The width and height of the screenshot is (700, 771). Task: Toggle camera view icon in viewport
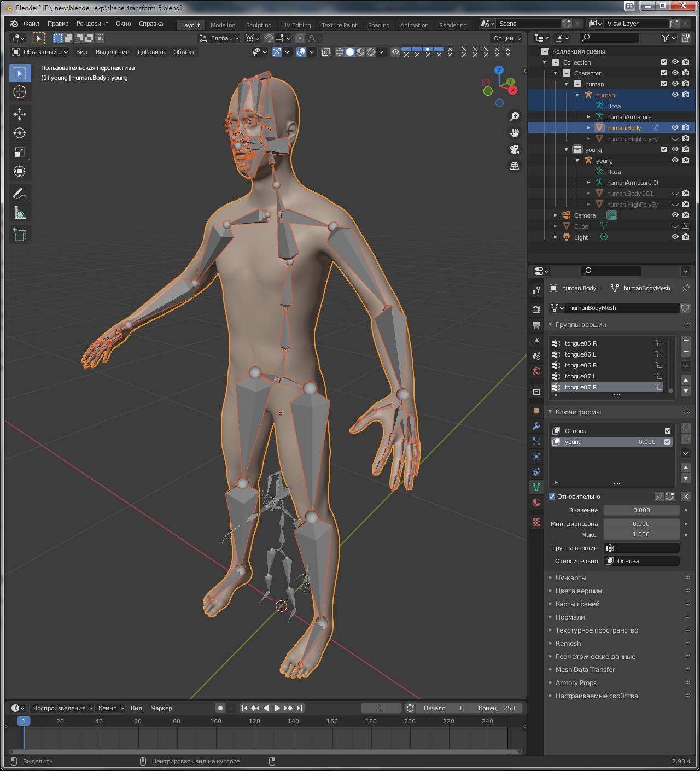tap(515, 149)
